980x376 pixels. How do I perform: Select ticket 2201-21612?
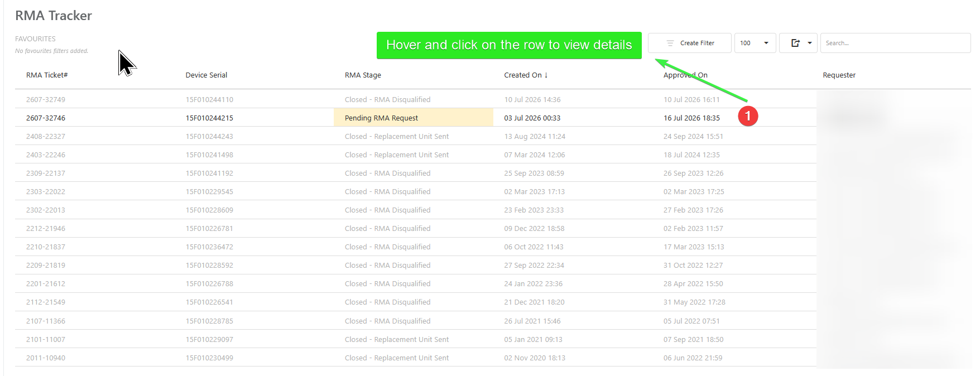pyautogui.click(x=46, y=283)
